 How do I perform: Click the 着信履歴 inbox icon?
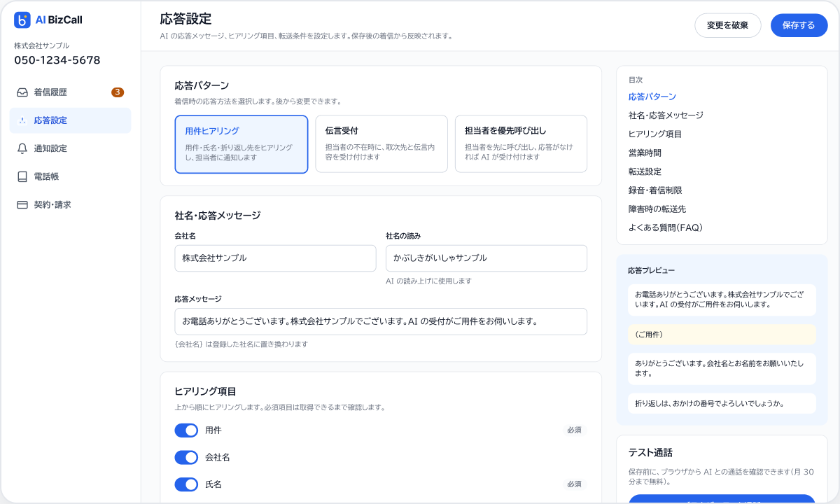(22, 92)
